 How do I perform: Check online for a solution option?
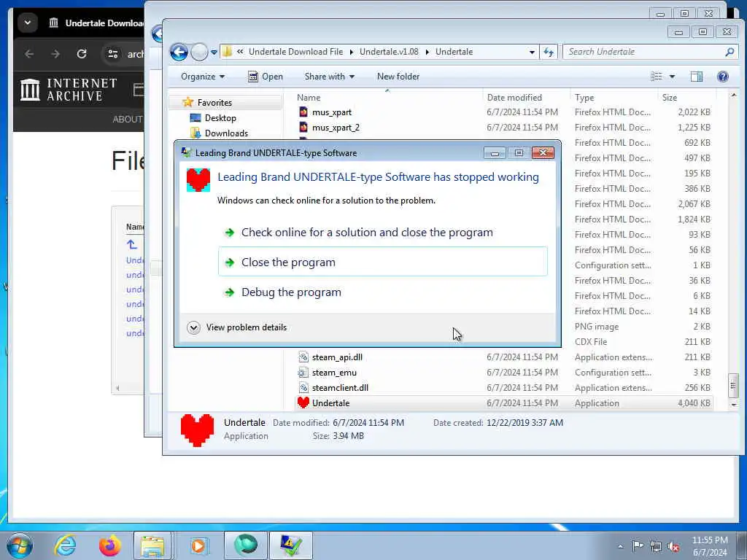coord(366,233)
